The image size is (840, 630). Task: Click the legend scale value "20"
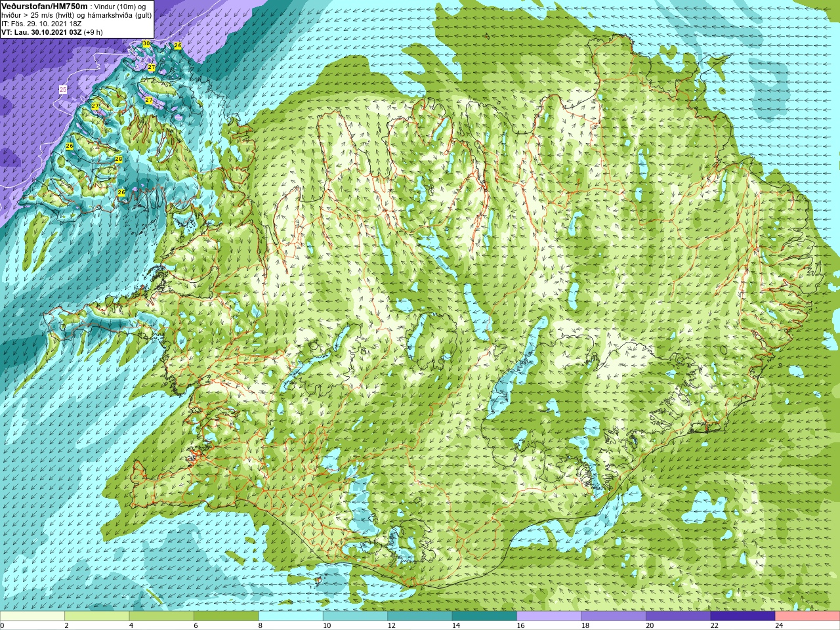coord(650,625)
